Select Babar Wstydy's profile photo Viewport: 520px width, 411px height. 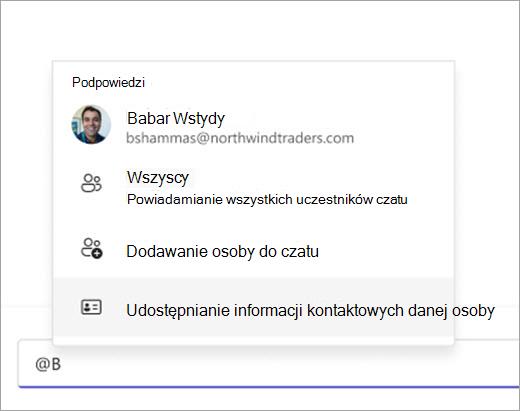[91, 125]
